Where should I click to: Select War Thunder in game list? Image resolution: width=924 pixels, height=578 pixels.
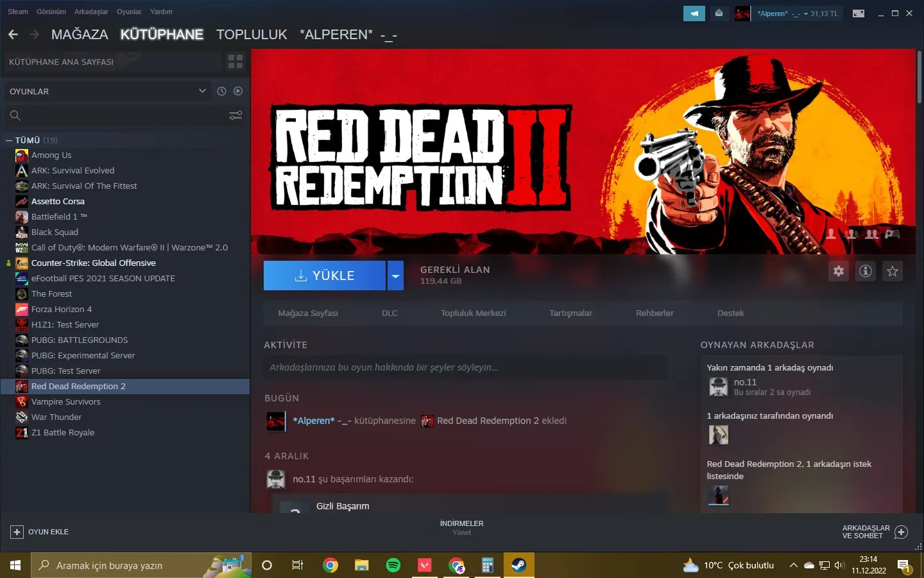point(125,417)
